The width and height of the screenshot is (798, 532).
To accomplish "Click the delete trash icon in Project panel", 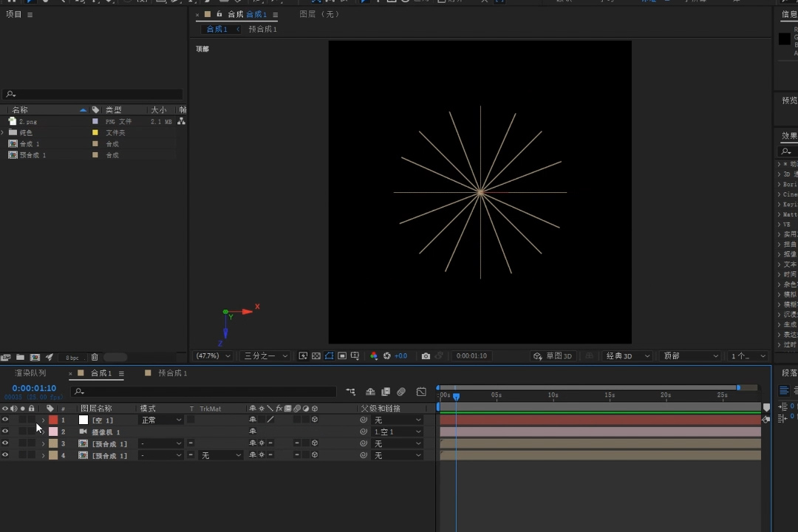I will tap(95, 358).
